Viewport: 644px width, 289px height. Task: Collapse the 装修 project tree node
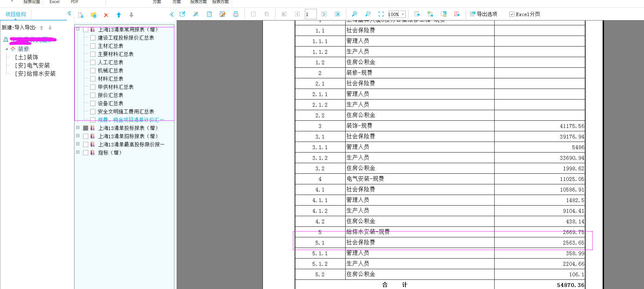6,49
